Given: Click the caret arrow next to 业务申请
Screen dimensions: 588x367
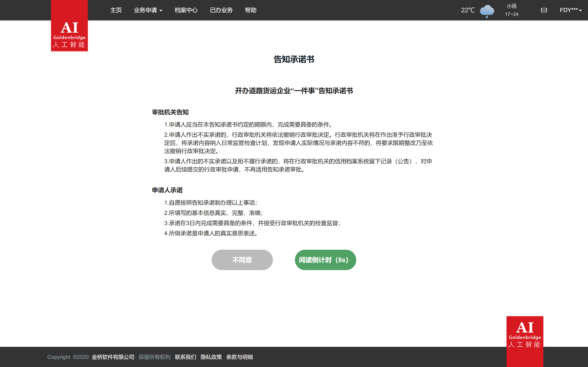Looking at the screenshot, I should 161,10.
